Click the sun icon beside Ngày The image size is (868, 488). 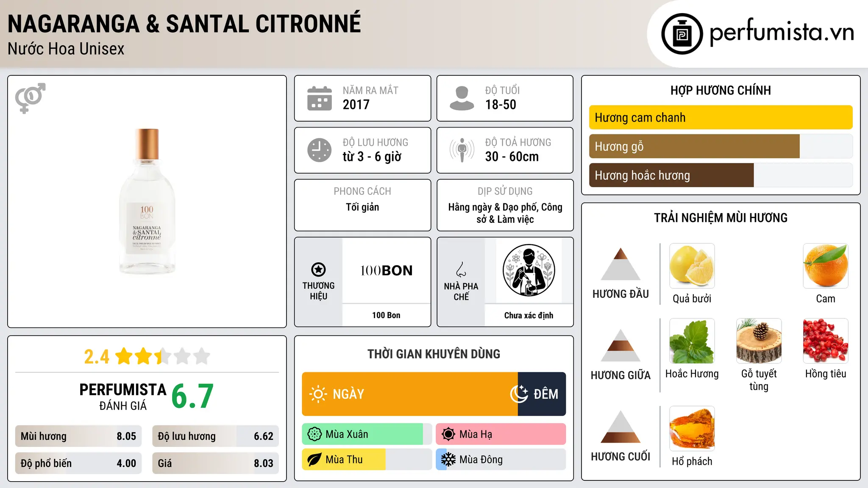pyautogui.click(x=318, y=394)
